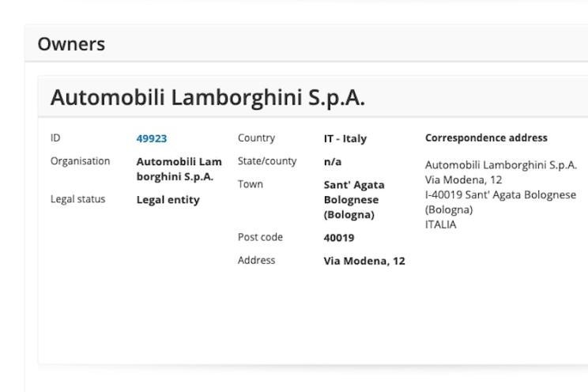Select the bold Organisation value text
The height and width of the screenshot is (392, 588).
click(179, 169)
